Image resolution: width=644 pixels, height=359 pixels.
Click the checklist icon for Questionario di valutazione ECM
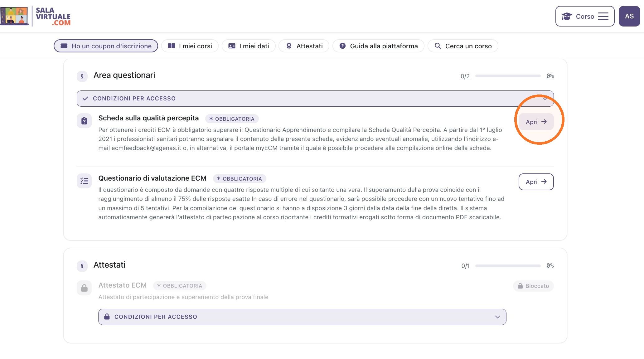tap(84, 181)
